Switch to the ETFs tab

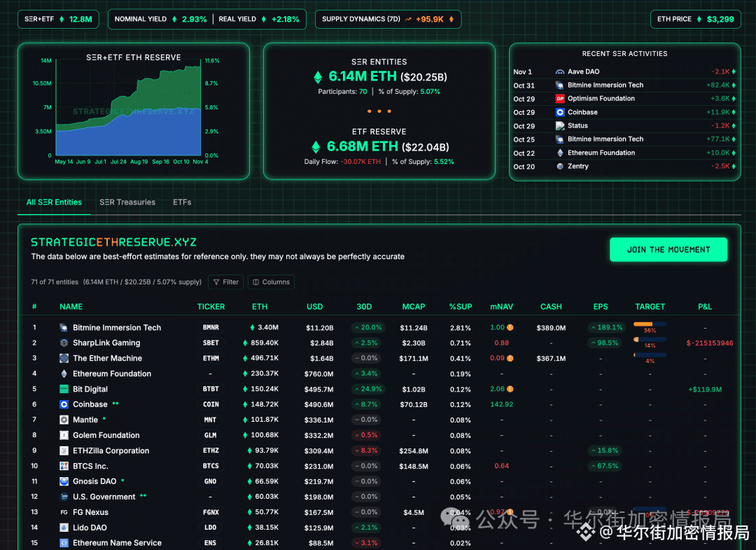[182, 202]
